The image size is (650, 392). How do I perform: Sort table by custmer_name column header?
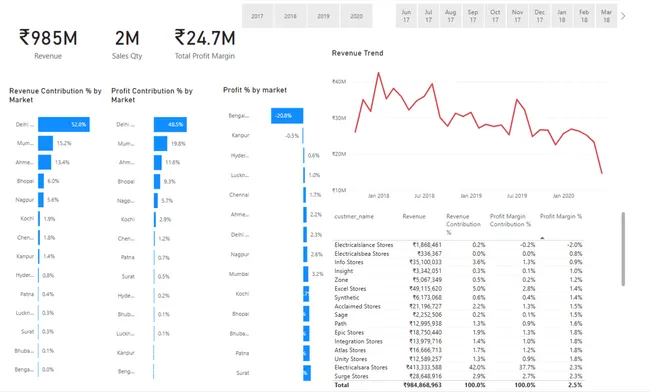pyautogui.click(x=354, y=216)
